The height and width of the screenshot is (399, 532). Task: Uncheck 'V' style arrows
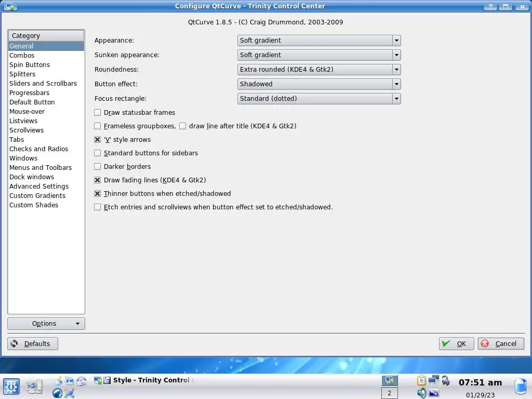97,139
